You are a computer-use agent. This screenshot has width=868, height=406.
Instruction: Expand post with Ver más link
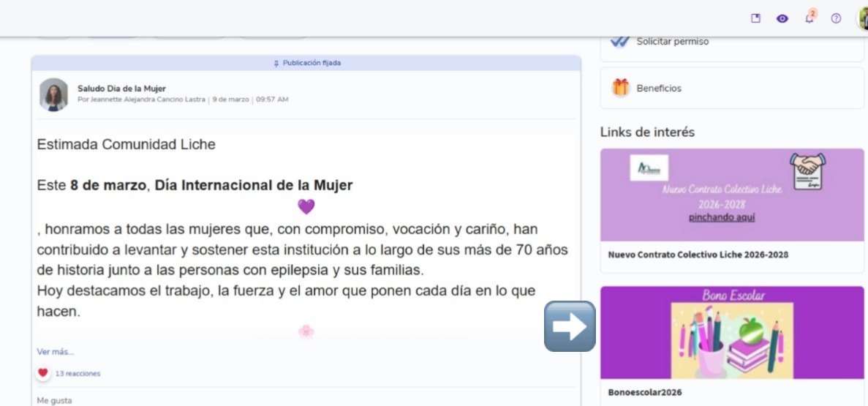(55, 352)
